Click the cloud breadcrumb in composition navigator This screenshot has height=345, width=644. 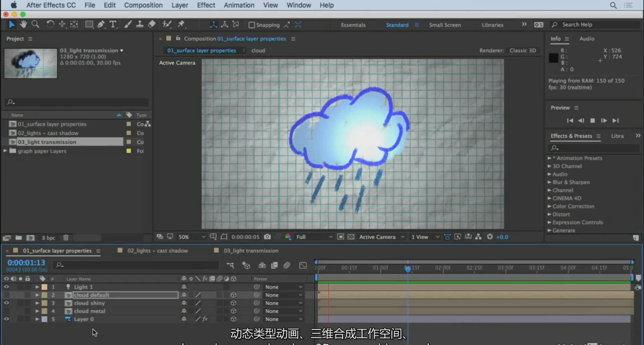click(258, 50)
